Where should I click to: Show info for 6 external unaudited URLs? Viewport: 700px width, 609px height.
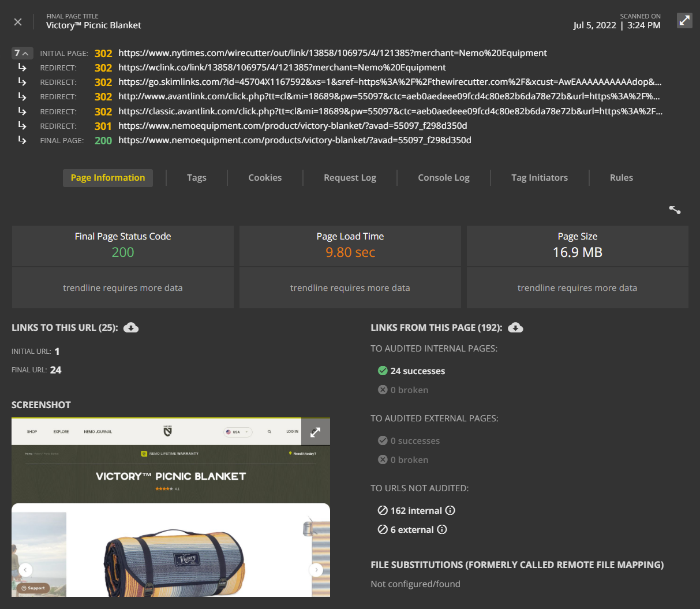point(442,529)
